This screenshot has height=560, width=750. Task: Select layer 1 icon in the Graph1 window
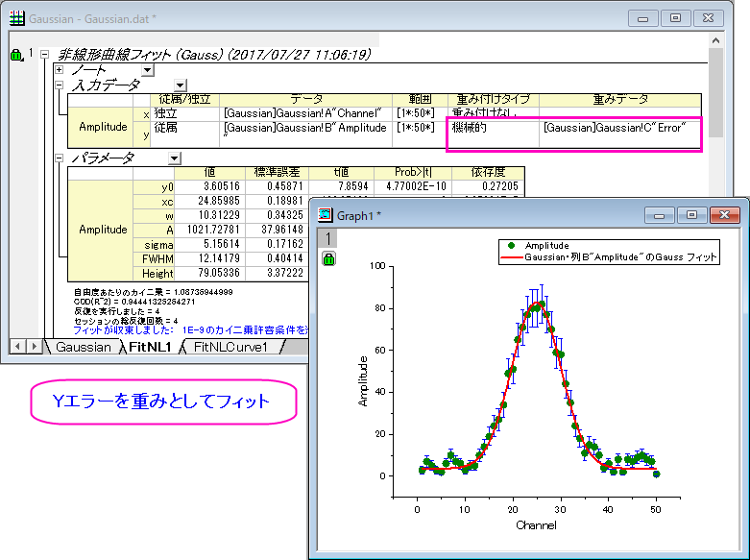[x=327, y=238]
